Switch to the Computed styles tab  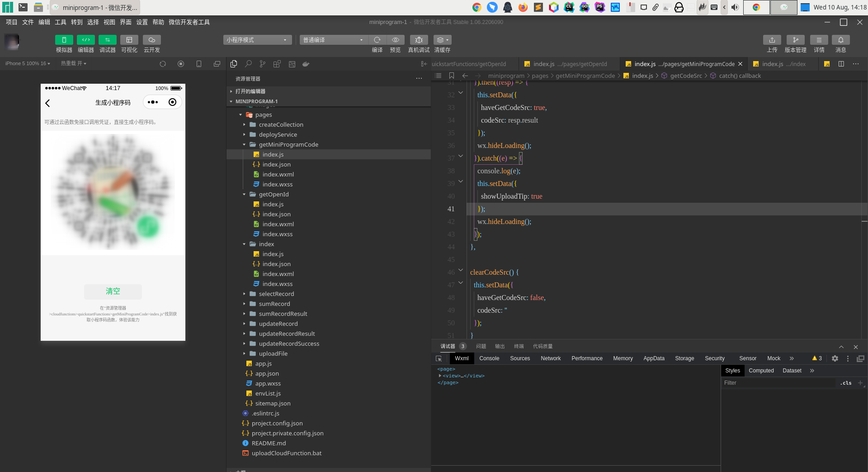tap(761, 371)
